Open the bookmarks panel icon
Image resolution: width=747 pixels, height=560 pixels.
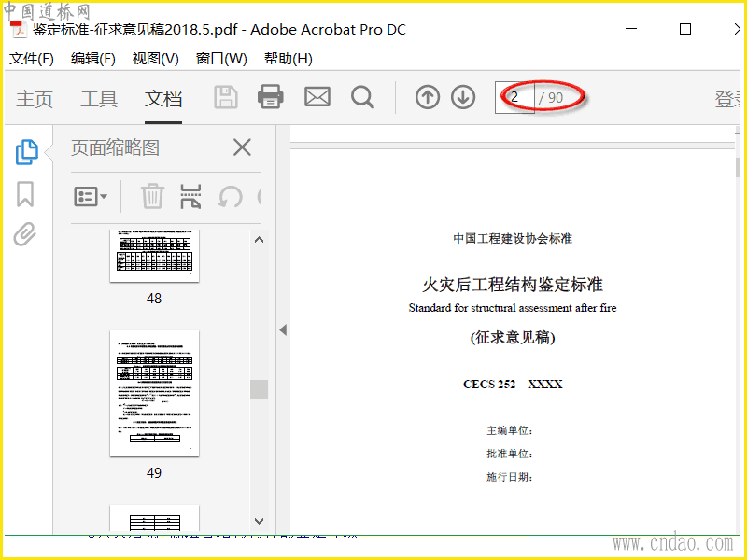[x=25, y=194]
